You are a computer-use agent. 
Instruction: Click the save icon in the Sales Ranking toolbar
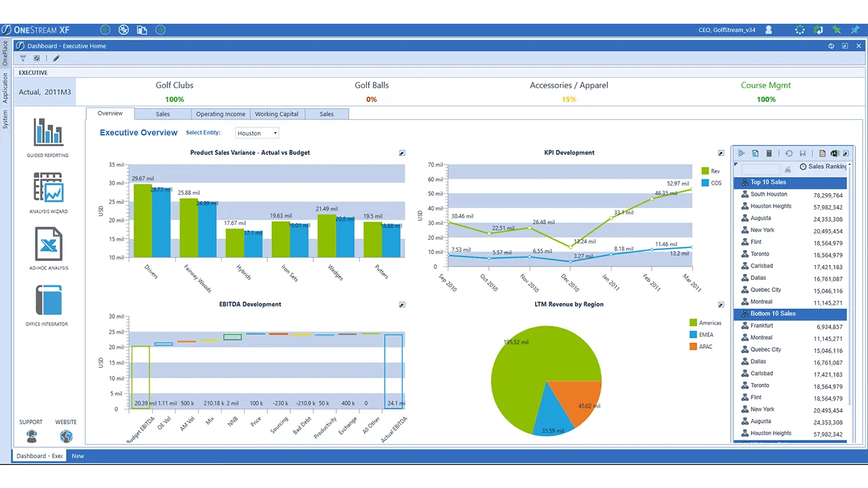click(802, 153)
